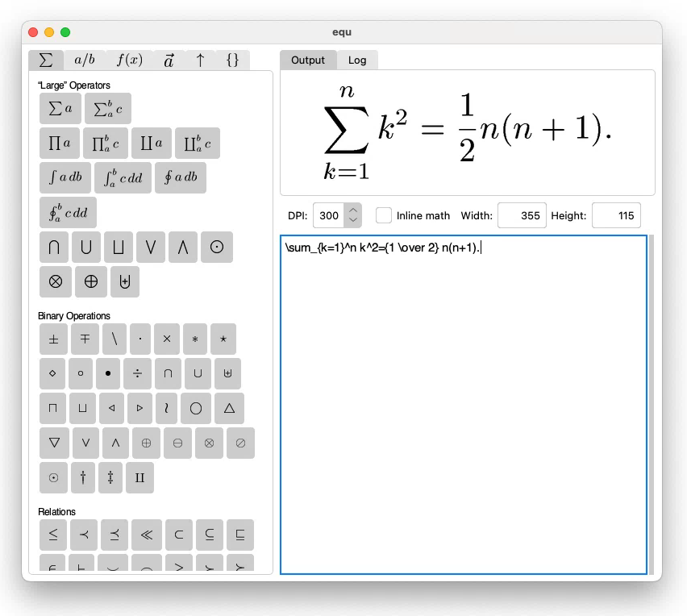Insert the asterisk binary operator
This screenshot has height=616, width=687.
click(x=195, y=339)
